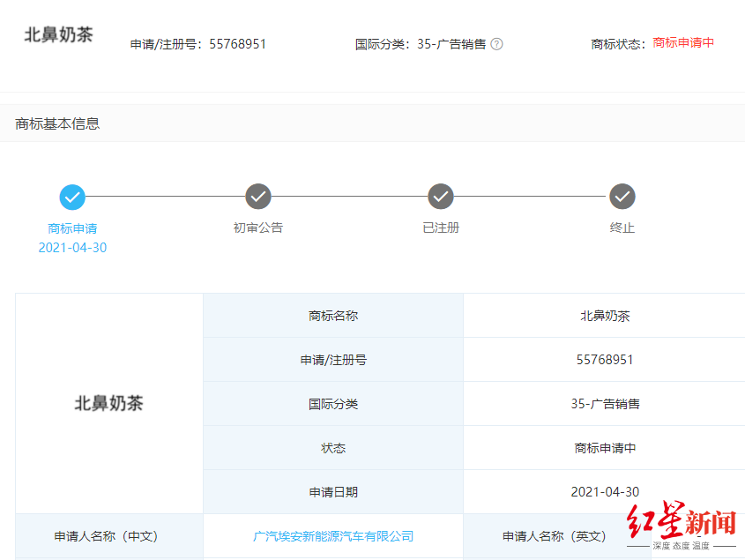
Task: Select the blue 商标申请 step checkmark
Action: [72, 197]
